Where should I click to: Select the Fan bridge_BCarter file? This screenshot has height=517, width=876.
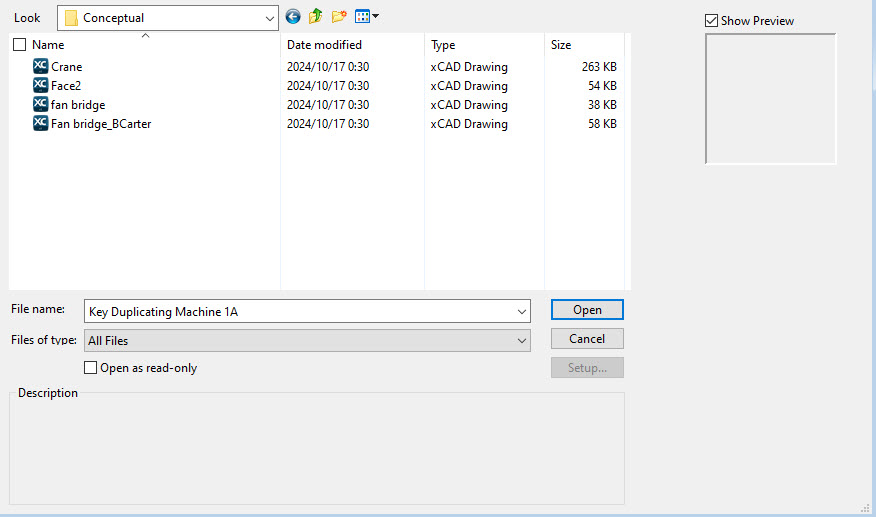click(x=101, y=124)
